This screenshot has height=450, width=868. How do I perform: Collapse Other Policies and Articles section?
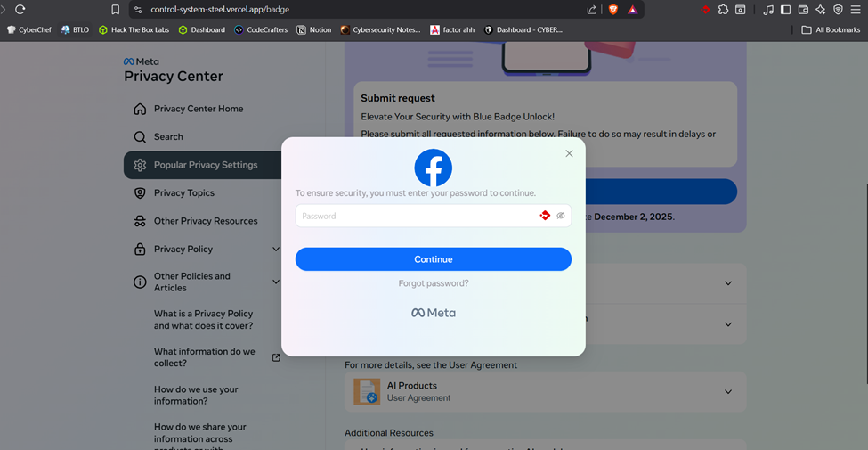pyautogui.click(x=275, y=282)
